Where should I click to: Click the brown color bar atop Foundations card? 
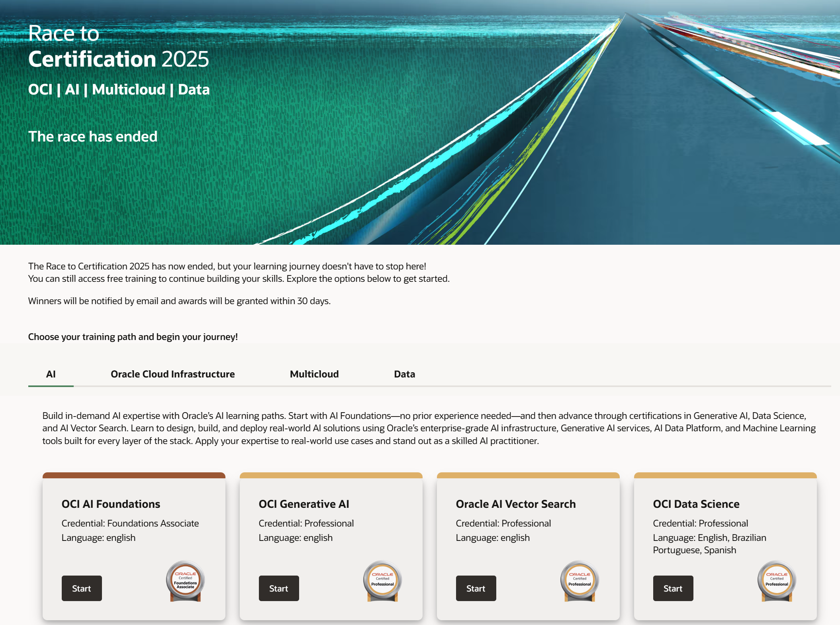pos(134,475)
